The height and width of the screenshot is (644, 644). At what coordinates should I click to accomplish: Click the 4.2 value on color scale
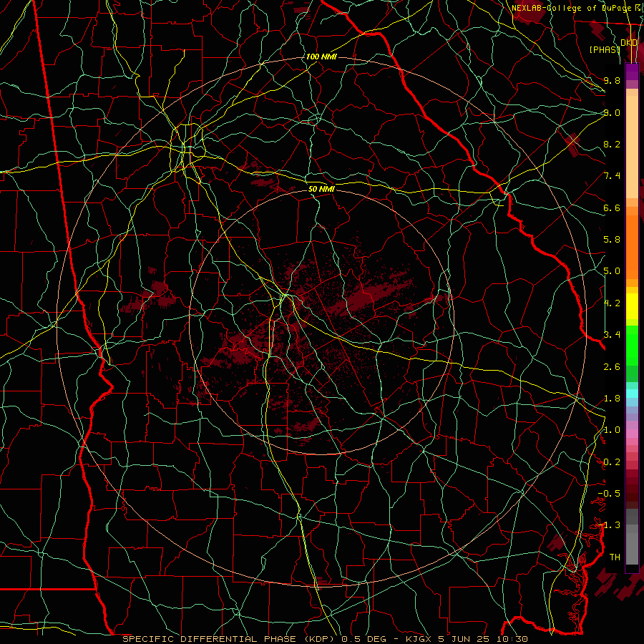click(x=612, y=303)
